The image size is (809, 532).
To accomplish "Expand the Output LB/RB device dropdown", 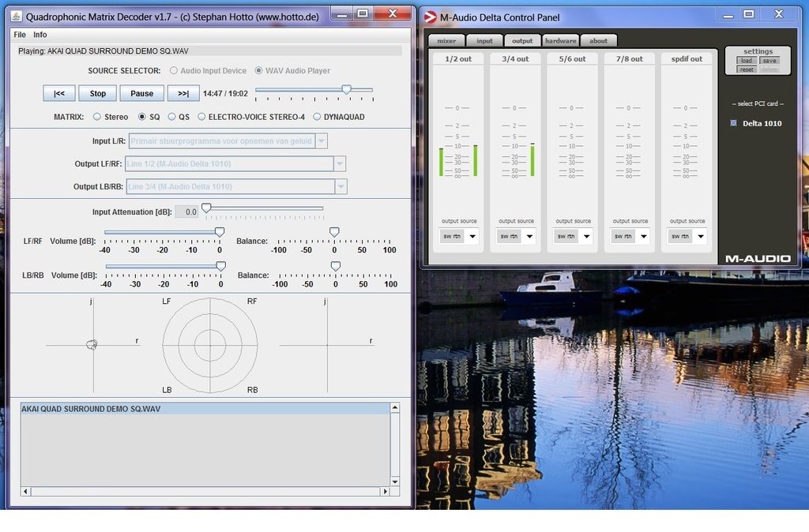I will [x=341, y=186].
